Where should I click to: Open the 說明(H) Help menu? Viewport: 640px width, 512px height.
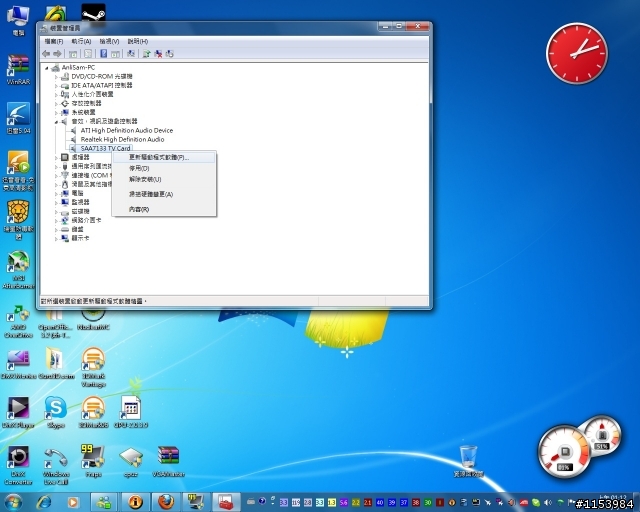(x=138, y=41)
